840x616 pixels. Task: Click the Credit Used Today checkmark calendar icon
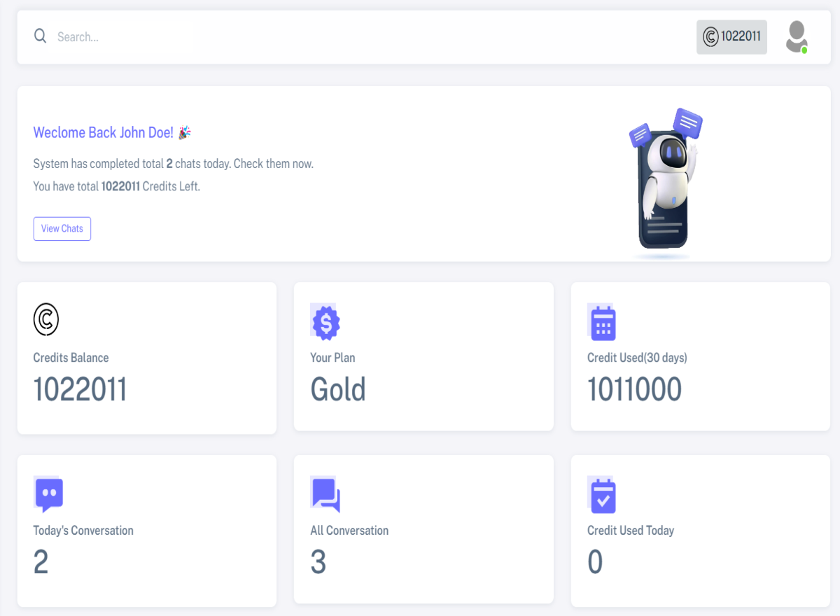coord(602,495)
